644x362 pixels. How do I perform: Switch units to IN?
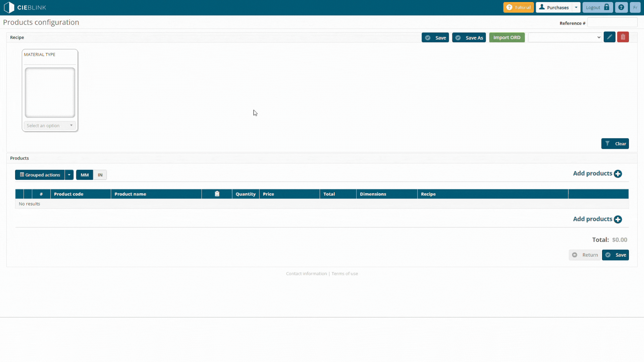pos(100,175)
